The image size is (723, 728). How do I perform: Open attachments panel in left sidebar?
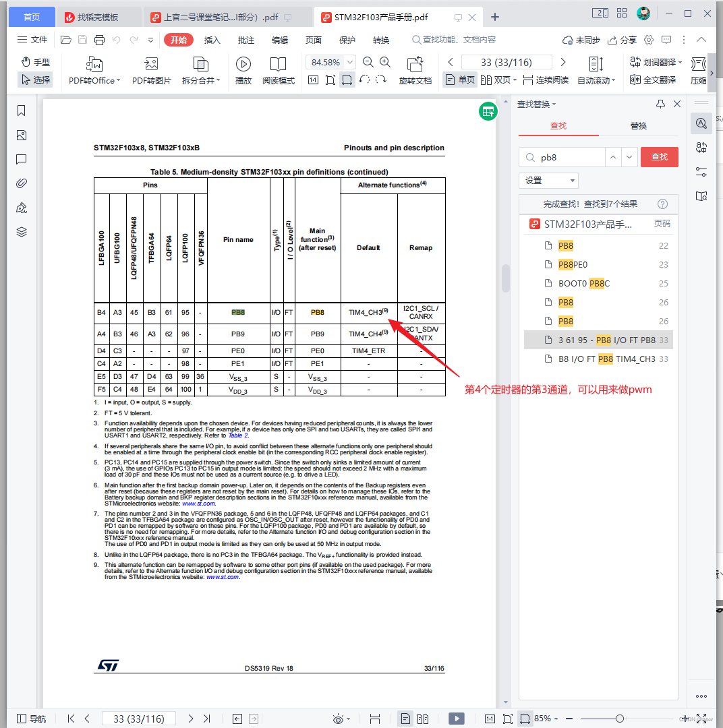coord(22,183)
